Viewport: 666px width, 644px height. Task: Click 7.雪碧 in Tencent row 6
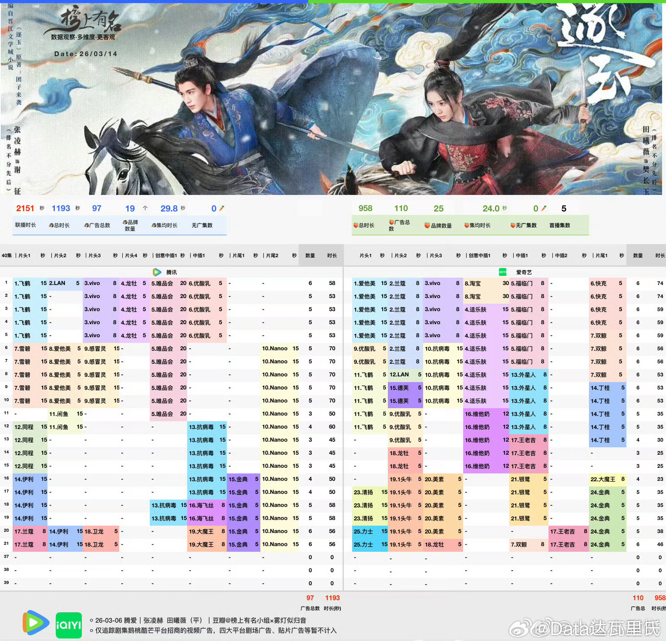[x=22, y=349]
